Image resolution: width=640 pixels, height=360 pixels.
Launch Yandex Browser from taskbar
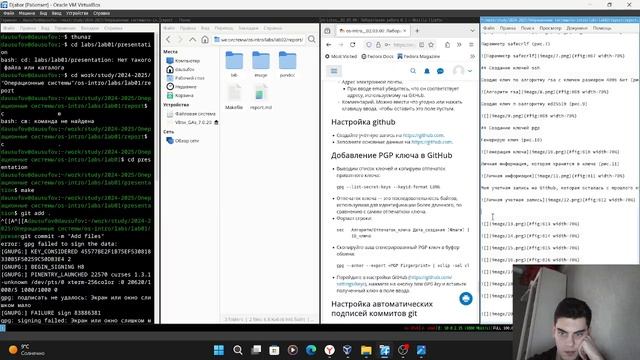tap(329, 350)
